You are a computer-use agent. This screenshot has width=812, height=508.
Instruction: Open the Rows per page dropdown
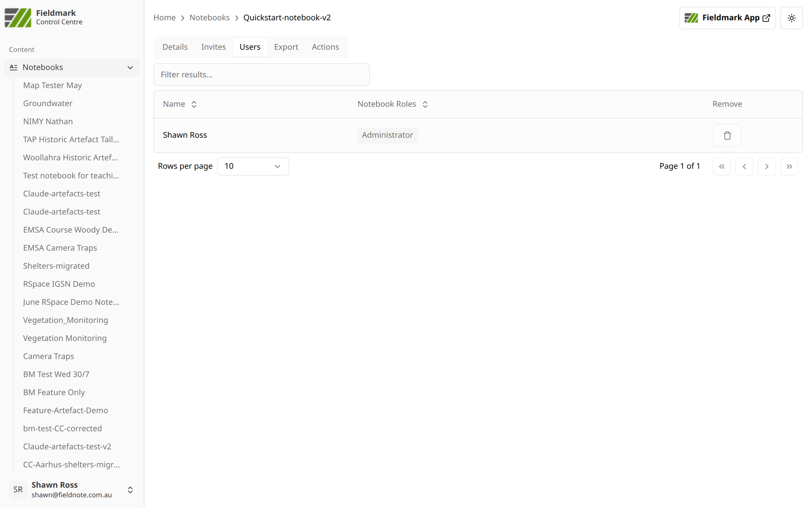253,166
